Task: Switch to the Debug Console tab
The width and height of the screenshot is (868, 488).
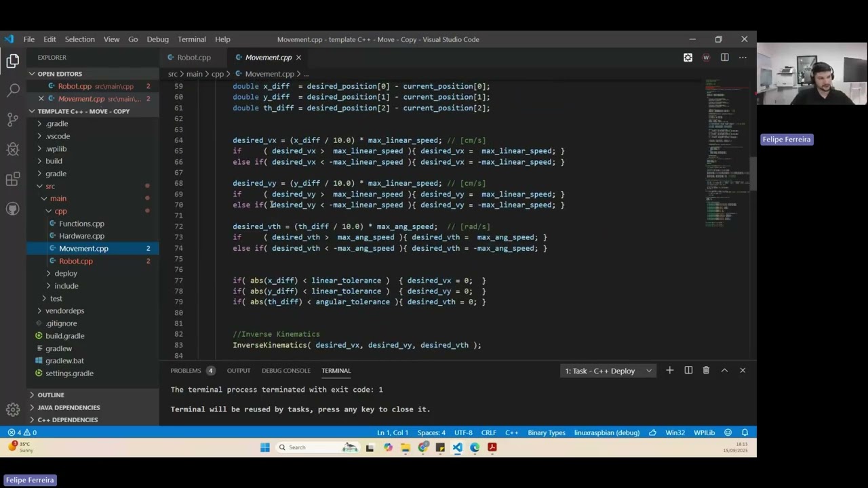Action: [x=285, y=371]
